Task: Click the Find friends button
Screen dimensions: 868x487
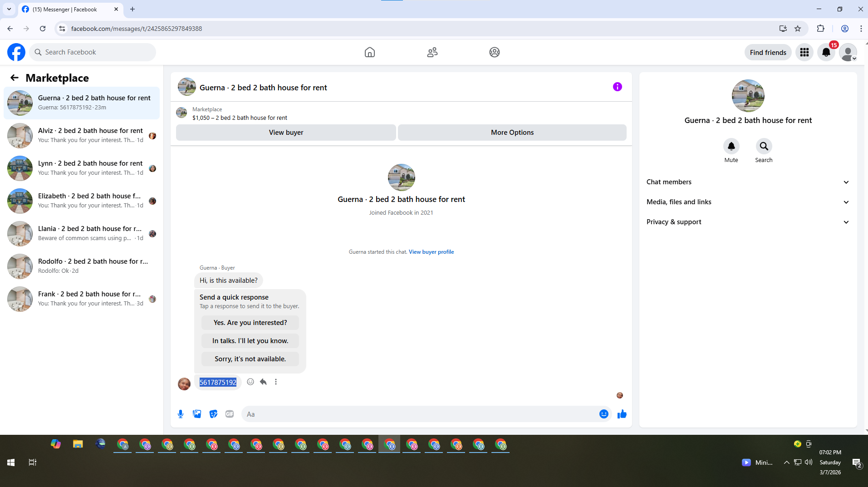Action: 768,52
